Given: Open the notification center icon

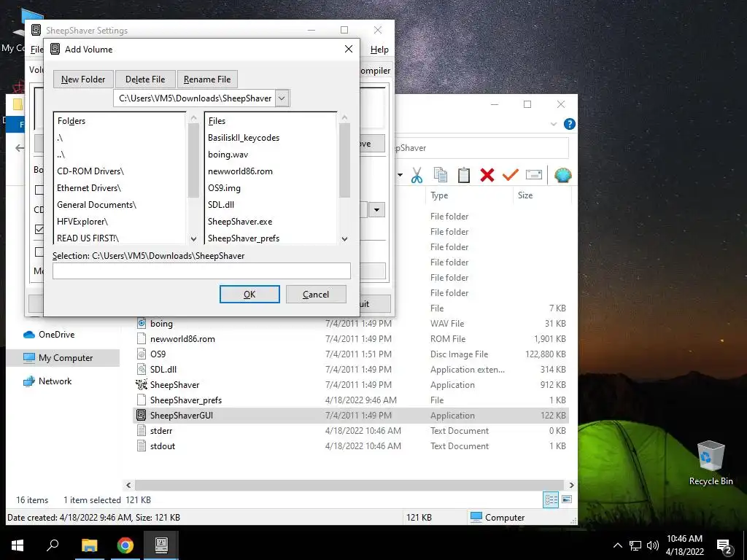Looking at the screenshot, I should coord(724,546).
